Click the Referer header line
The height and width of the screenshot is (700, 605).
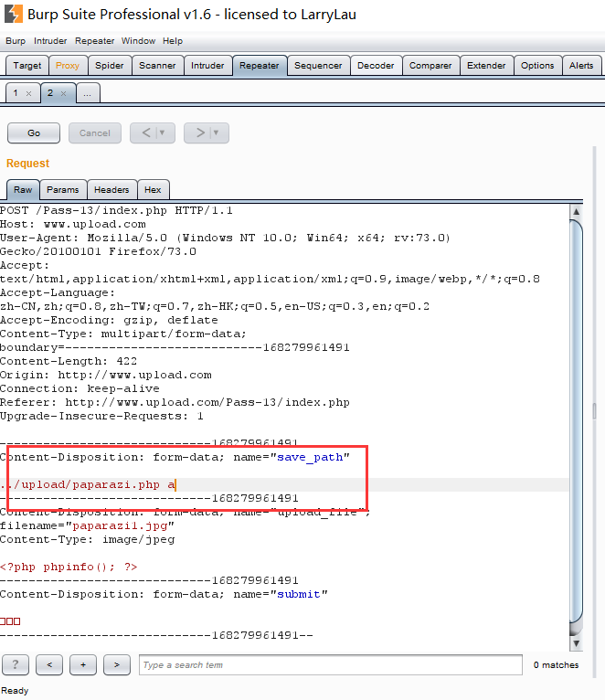coord(175,402)
